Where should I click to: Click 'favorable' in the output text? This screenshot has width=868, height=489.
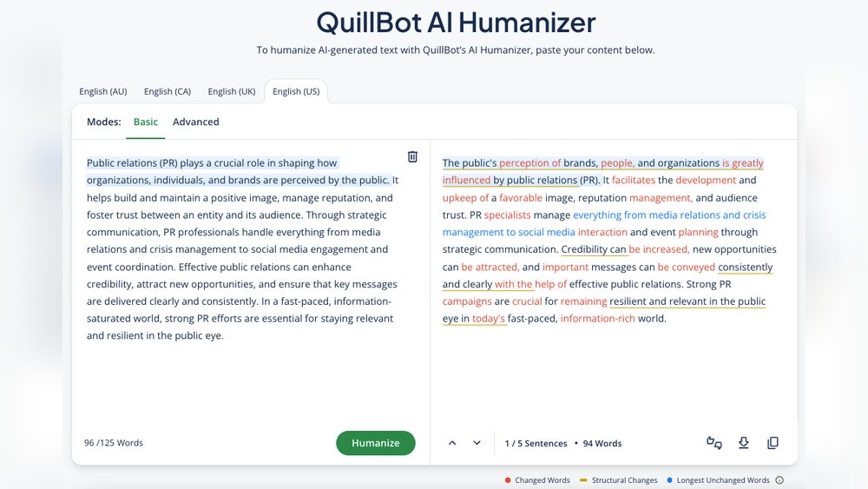pyautogui.click(x=521, y=198)
